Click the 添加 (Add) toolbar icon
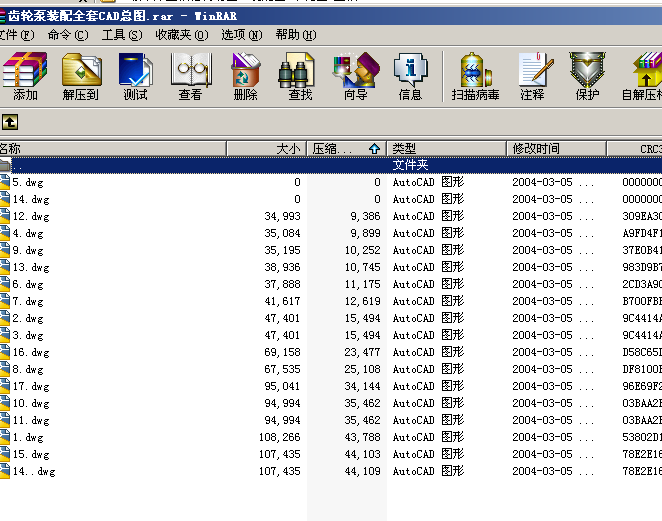Image resolution: width=662 pixels, height=521 pixels. pyautogui.click(x=24, y=76)
